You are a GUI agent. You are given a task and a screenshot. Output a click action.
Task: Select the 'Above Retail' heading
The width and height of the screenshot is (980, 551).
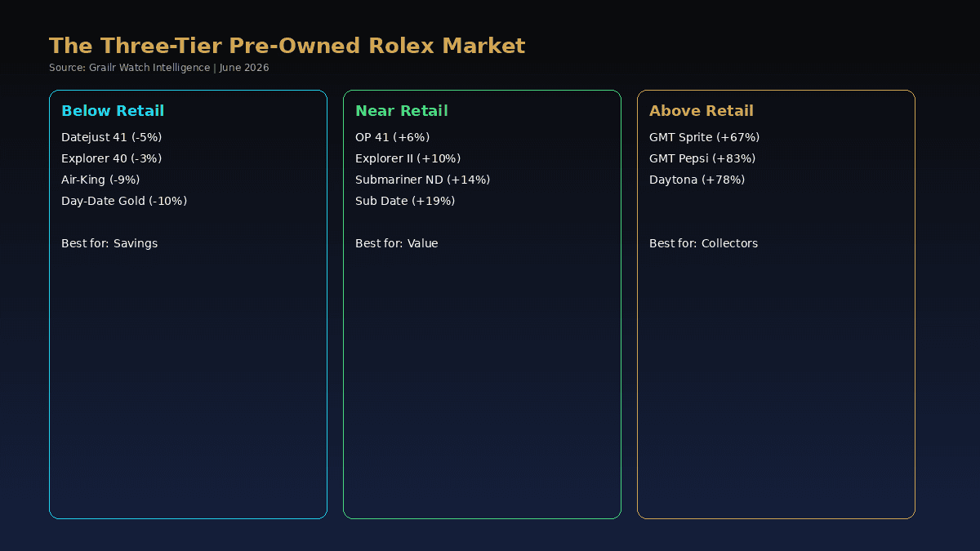[702, 111]
